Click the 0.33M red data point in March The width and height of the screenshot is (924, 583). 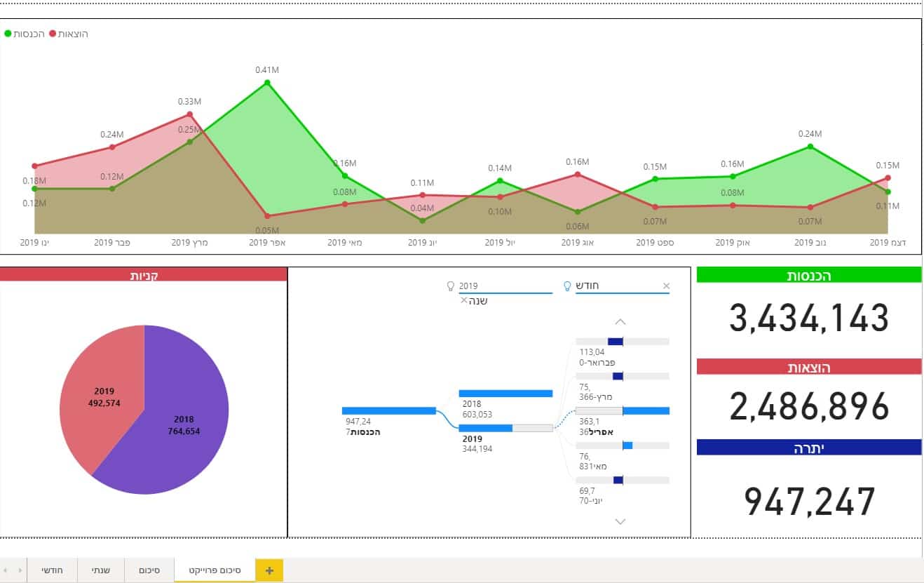(x=189, y=114)
